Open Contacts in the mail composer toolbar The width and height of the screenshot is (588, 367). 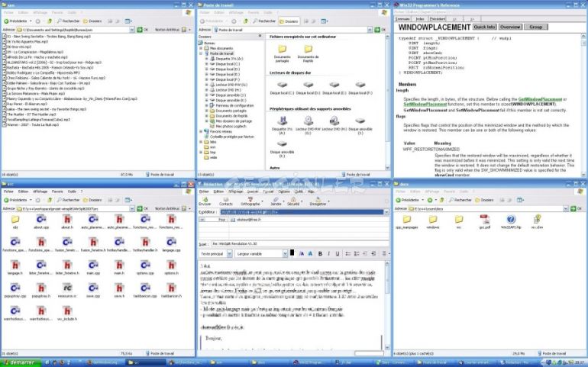pyautogui.click(x=226, y=201)
